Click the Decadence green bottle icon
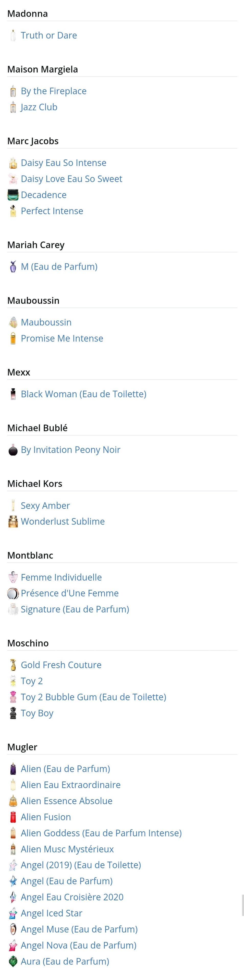This screenshot has width=244, height=980. [13, 195]
